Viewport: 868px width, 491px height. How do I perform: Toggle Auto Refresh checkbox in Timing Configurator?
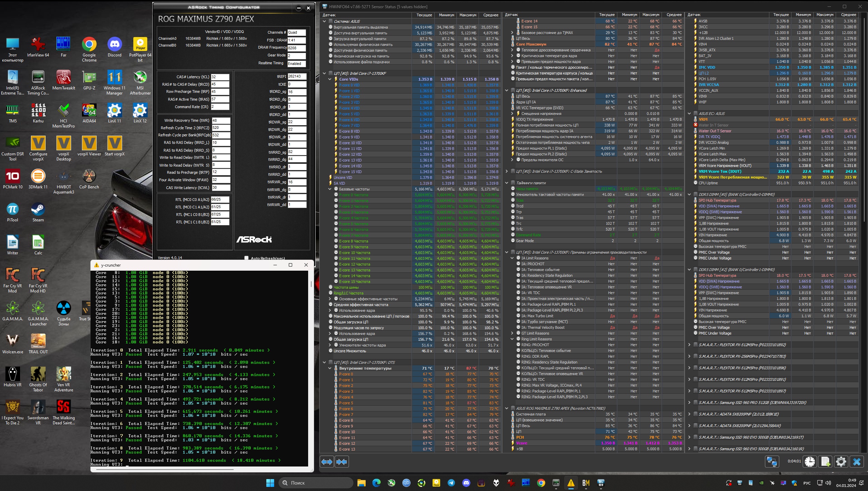(x=247, y=258)
